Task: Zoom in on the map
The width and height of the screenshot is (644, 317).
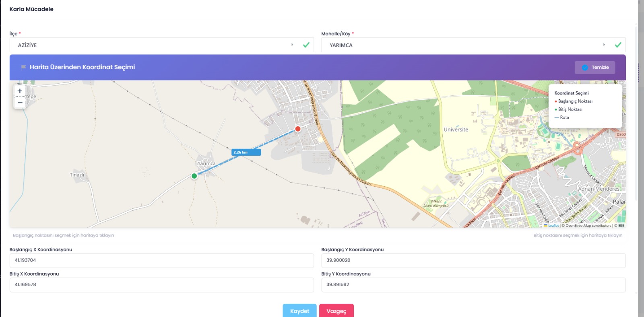Action: click(20, 91)
